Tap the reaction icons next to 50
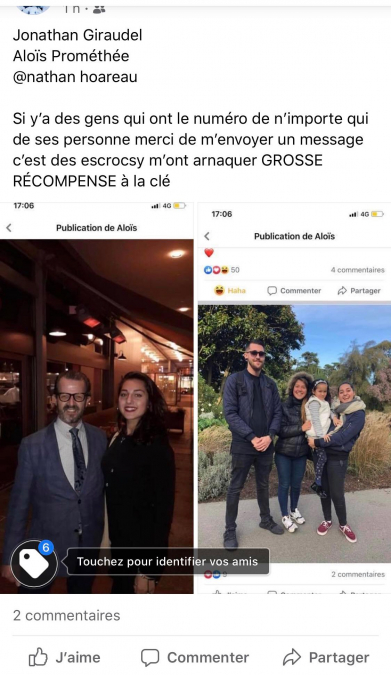Viewport: 391px width, 675px height. (x=217, y=270)
